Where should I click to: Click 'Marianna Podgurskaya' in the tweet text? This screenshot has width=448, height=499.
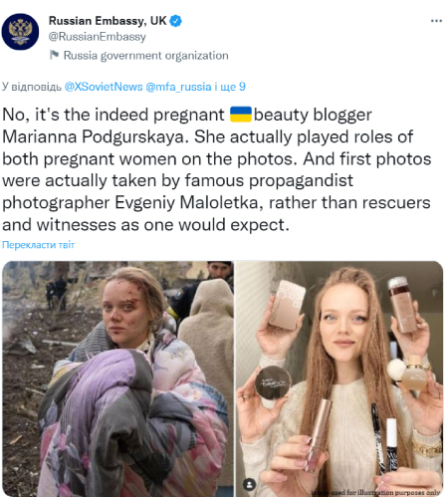click(x=95, y=136)
